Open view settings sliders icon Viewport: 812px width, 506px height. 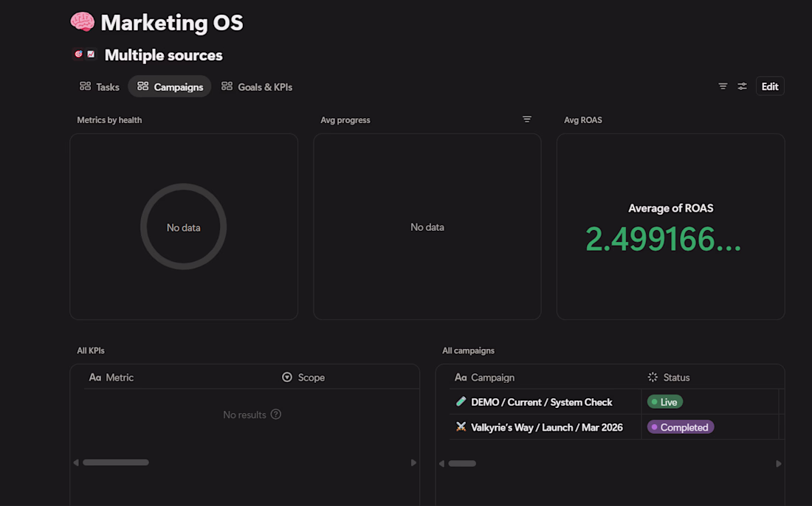[742, 86]
